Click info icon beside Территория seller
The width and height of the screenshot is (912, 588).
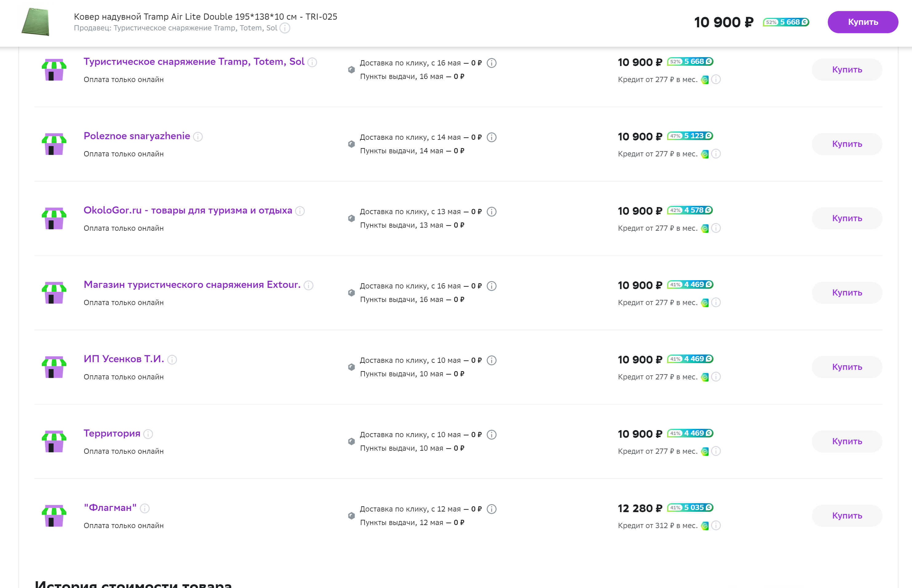(x=148, y=434)
